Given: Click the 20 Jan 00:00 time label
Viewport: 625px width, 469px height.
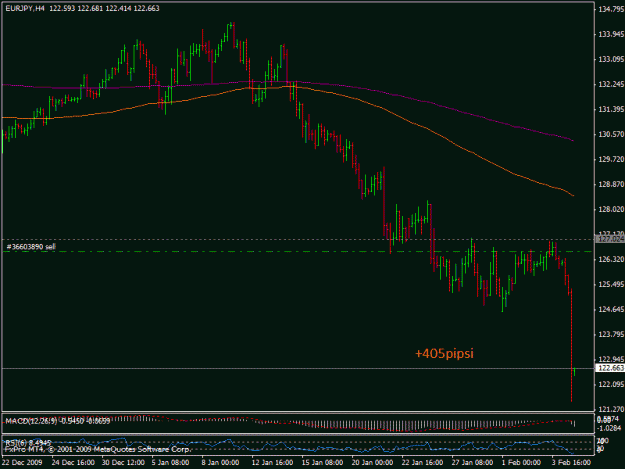Looking at the screenshot, I should click(372, 463).
